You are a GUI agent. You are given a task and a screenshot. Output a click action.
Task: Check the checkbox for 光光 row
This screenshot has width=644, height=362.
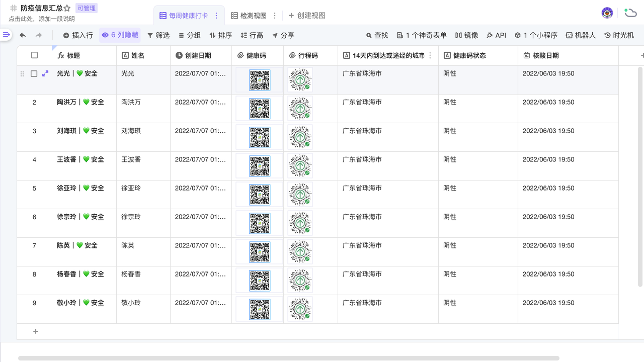pos(34,73)
